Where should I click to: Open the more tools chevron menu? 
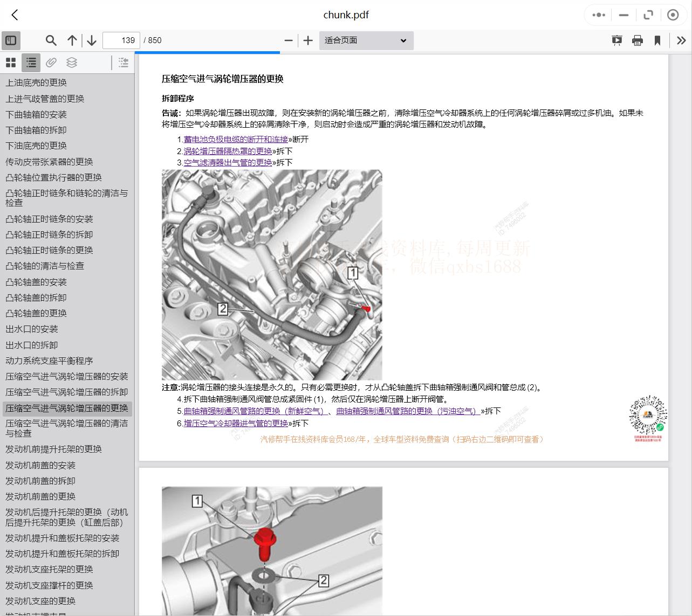pyautogui.click(x=681, y=40)
